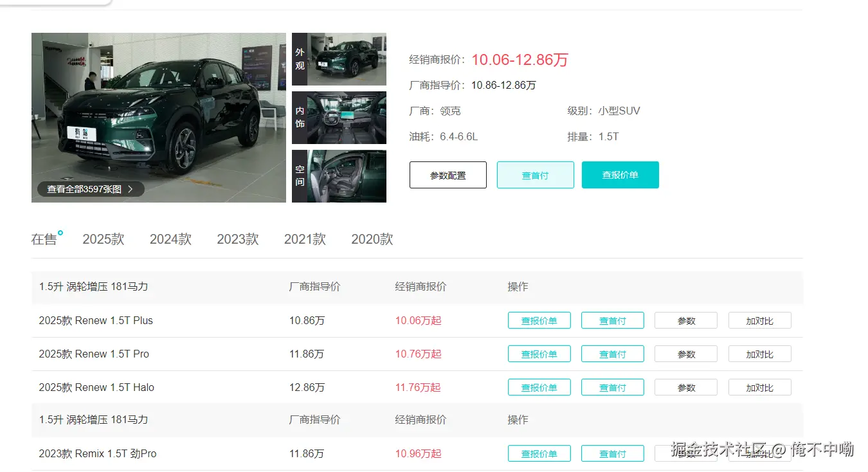Open the main green car photo

[x=158, y=109]
